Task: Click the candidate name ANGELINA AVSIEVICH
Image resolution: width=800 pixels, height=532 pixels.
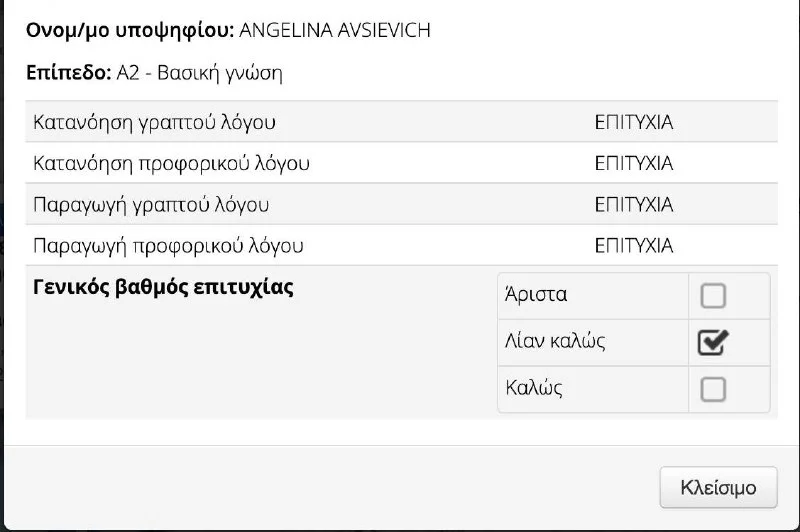Action: tap(335, 30)
